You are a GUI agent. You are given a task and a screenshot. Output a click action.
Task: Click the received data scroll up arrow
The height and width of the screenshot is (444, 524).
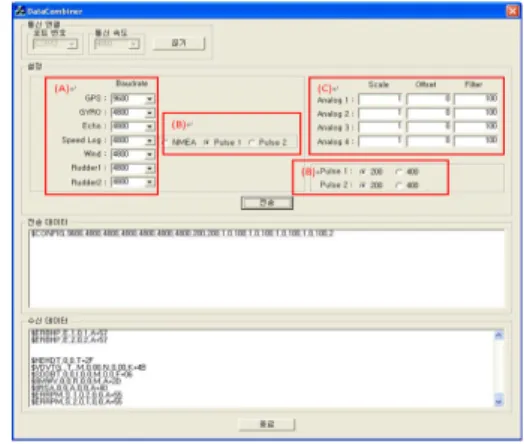(x=499, y=335)
